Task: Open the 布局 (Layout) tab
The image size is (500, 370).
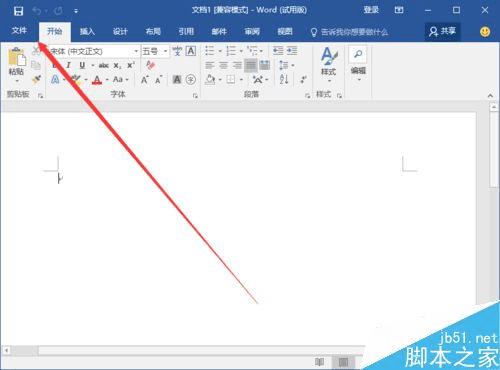Action: tap(153, 32)
